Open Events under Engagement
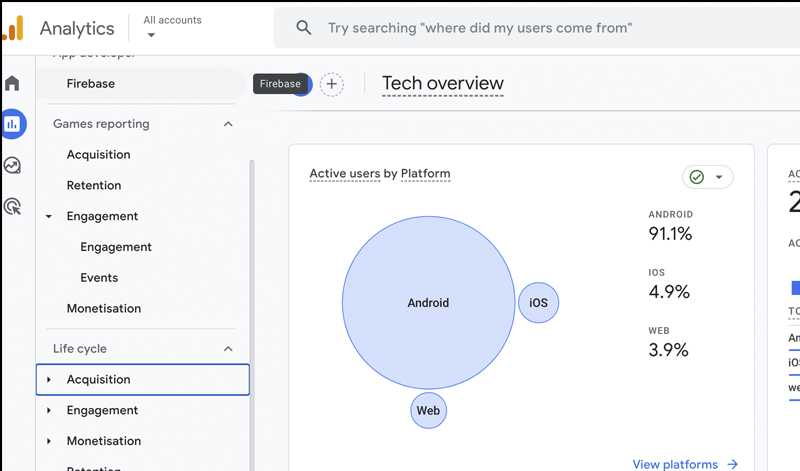The image size is (800, 471). point(99,278)
